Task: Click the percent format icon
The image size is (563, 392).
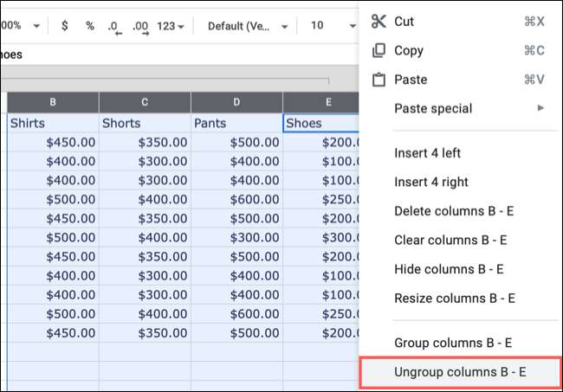Action: (90, 26)
